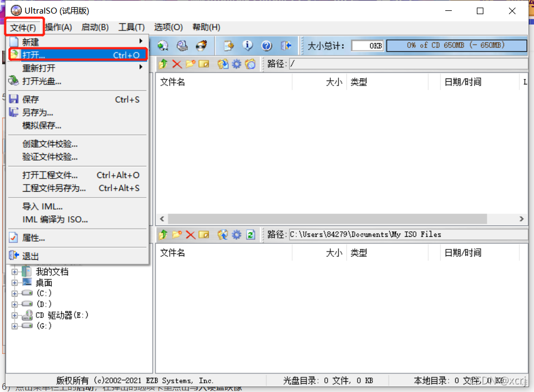The image size is (534, 392).
Task: Open the 选项(O) menu
Action: coord(168,27)
